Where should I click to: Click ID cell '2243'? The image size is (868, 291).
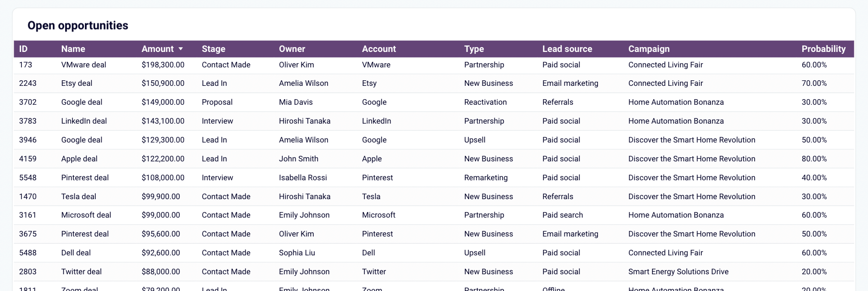(x=28, y=83)
